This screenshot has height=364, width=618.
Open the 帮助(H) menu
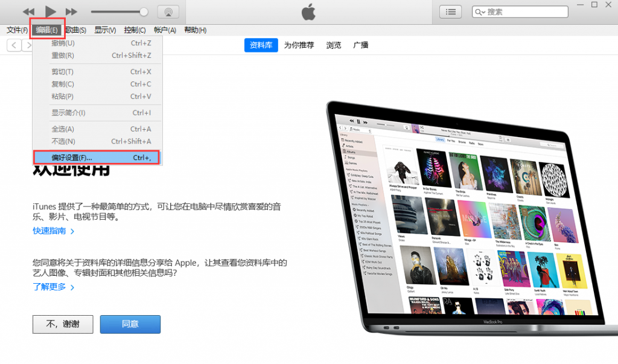tap(196, 30)
